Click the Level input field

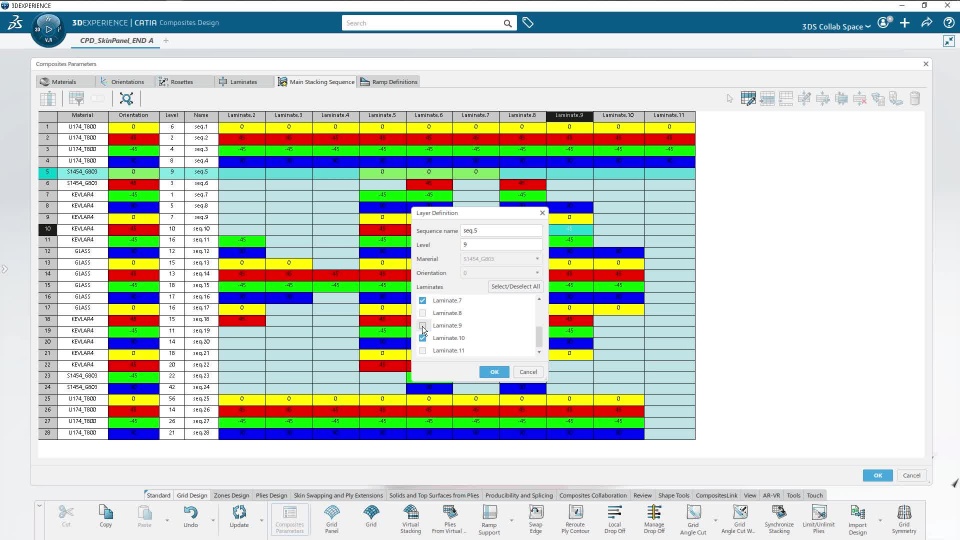(501, 245)
